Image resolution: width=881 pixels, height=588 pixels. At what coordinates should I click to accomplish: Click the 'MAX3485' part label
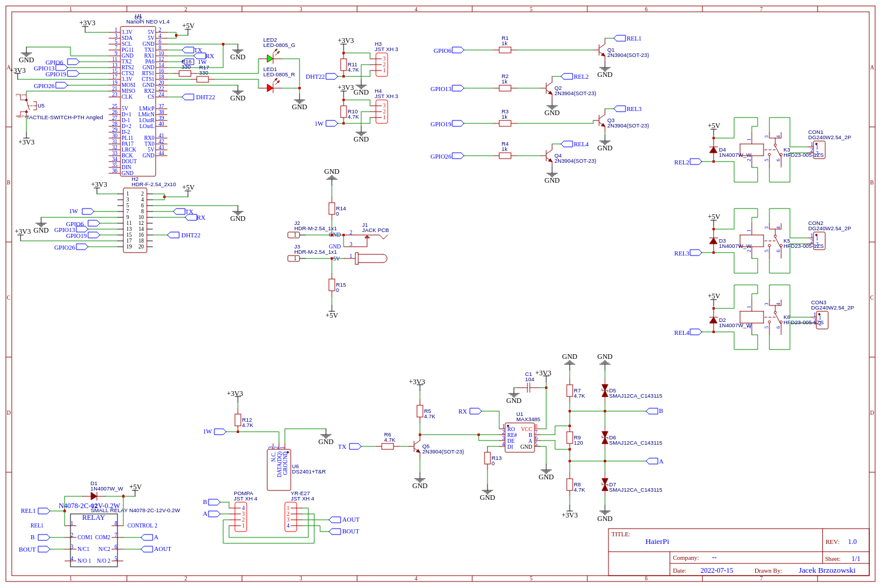pos(528,419)
